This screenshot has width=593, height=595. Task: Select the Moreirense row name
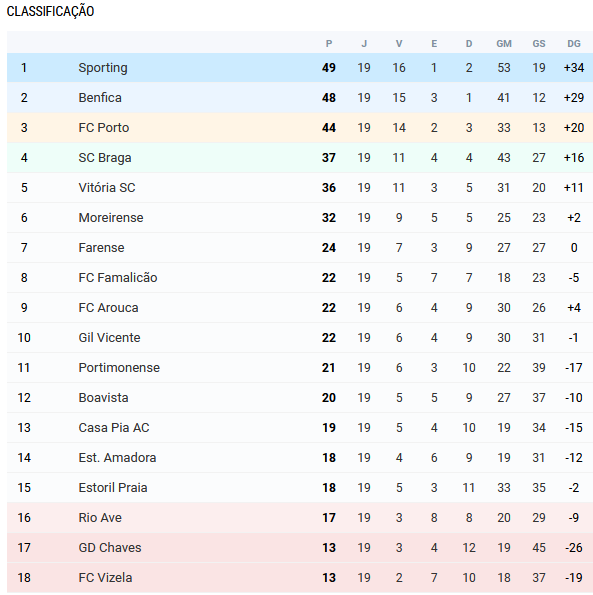tap(111, 217)
